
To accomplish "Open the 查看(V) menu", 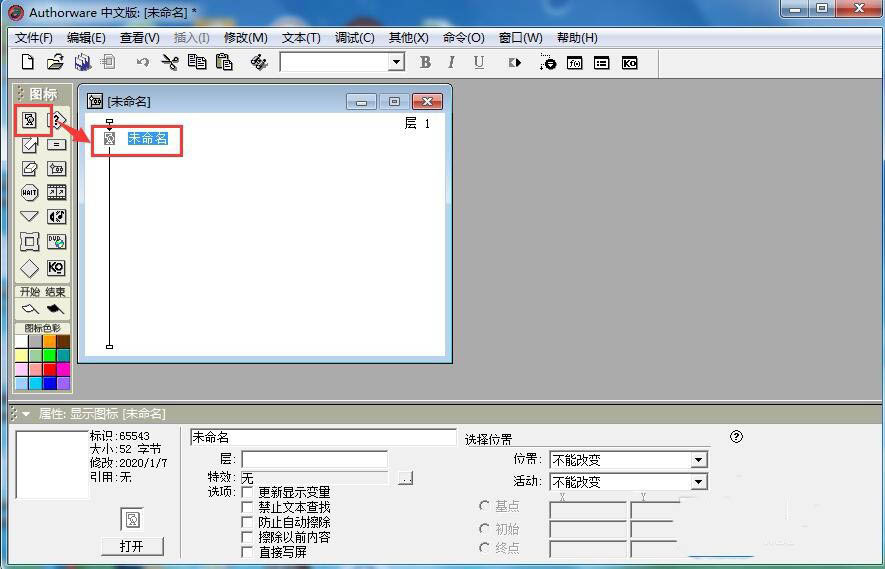I will pyautogui.click(x=139, y=38).
